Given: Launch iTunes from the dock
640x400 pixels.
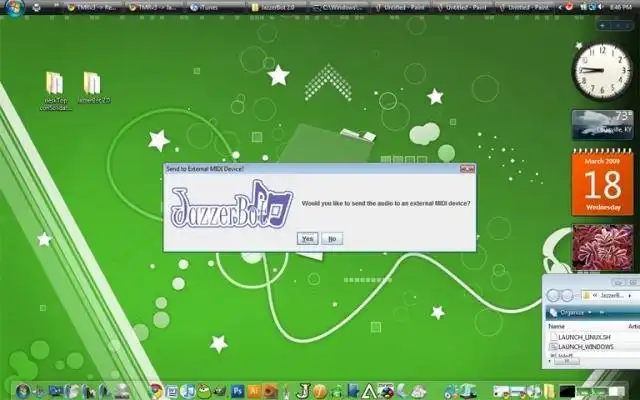Looking at the screenshot, I should [187, 391].
